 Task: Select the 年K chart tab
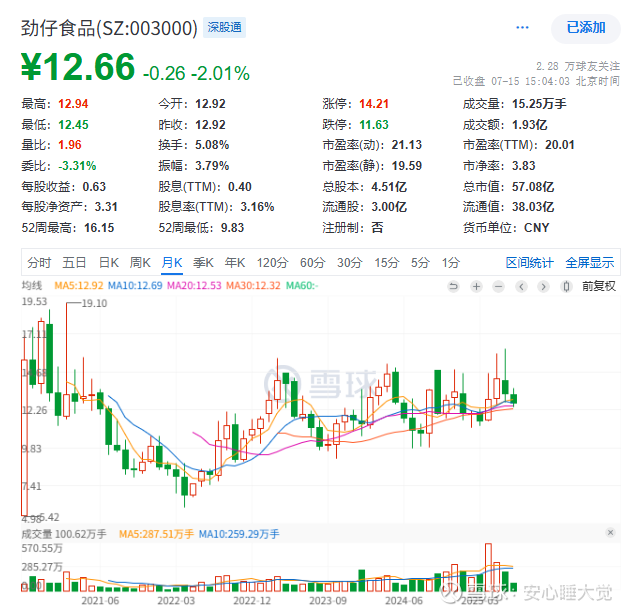(x=235, y=263)
